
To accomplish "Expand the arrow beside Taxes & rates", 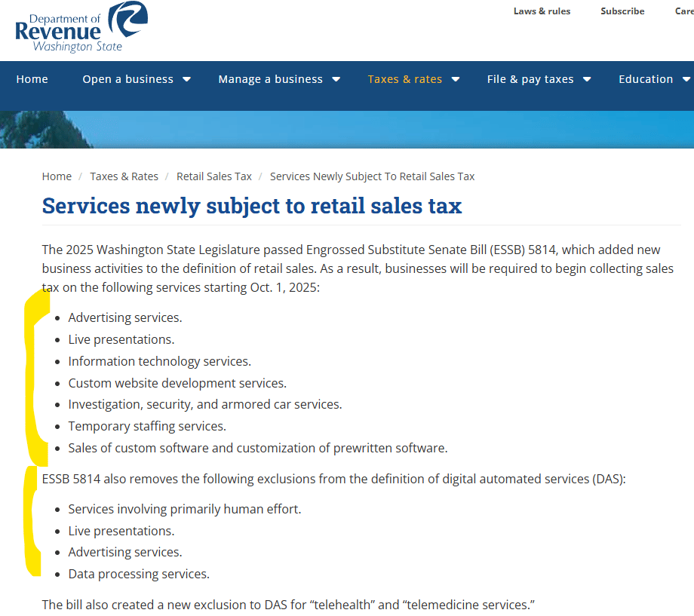I will pyautogui.click(x=455, y=79).
